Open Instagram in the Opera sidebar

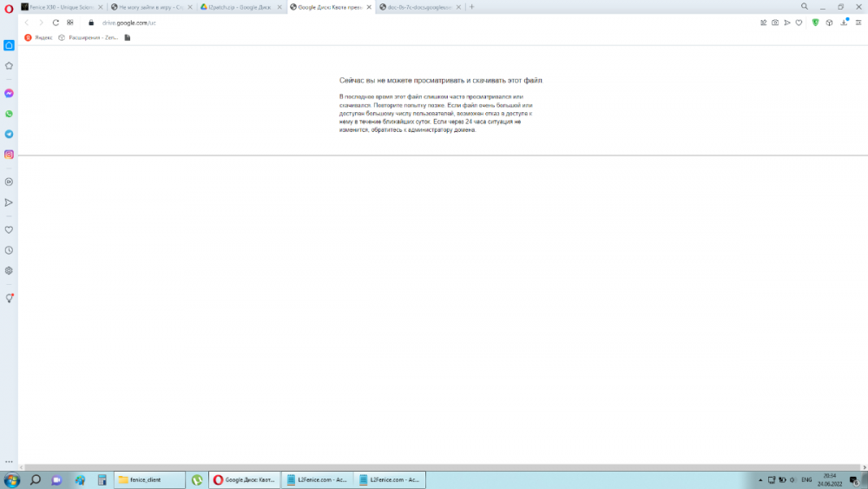click(x=9, y=155)
